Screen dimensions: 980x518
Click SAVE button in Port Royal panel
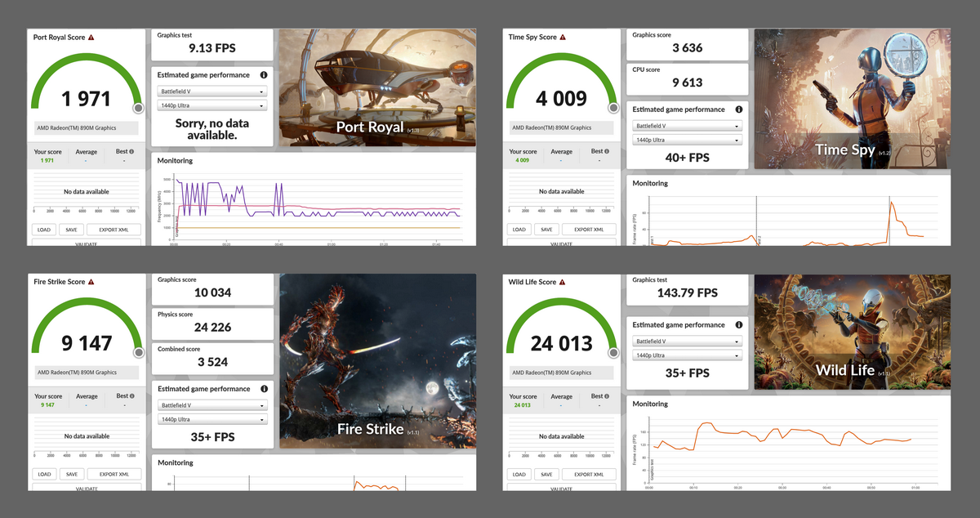pyautogui.click(x=72, y=230)
